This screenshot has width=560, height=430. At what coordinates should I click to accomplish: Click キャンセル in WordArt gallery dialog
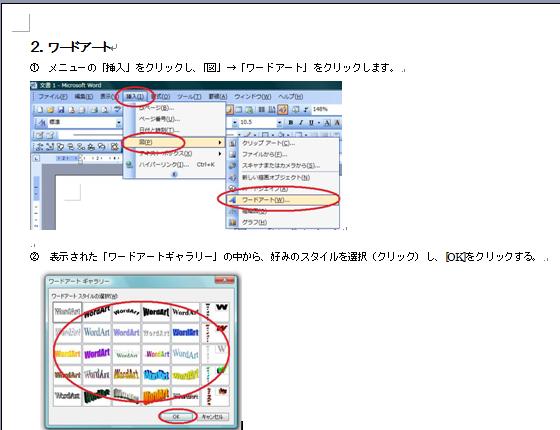click(x=212, y=416)
